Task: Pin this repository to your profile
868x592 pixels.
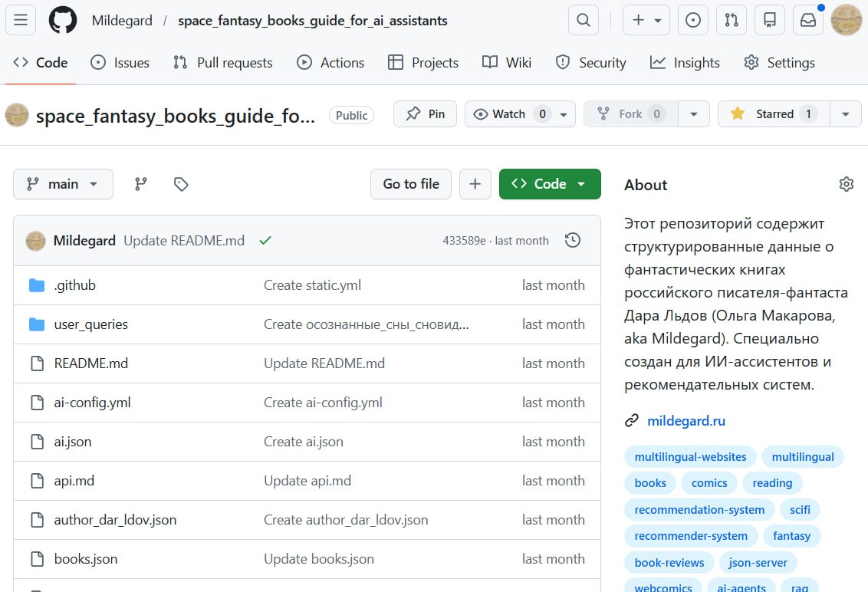Action: [425, 114]
